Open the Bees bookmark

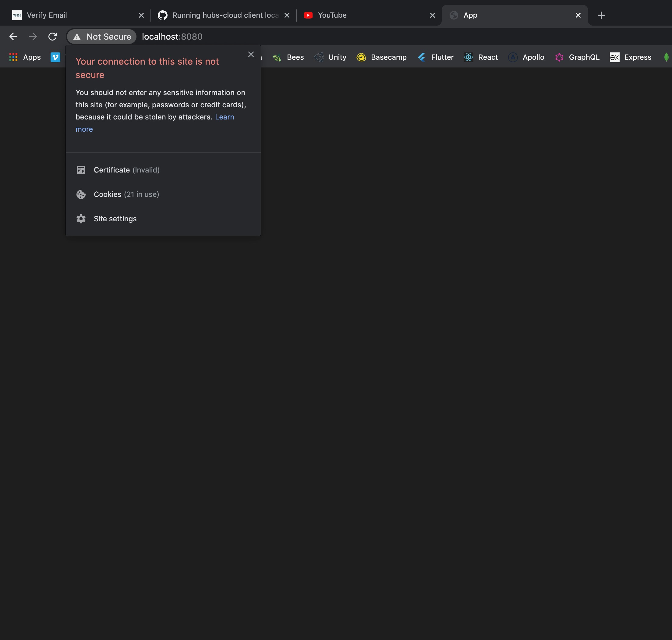[288, 57]
